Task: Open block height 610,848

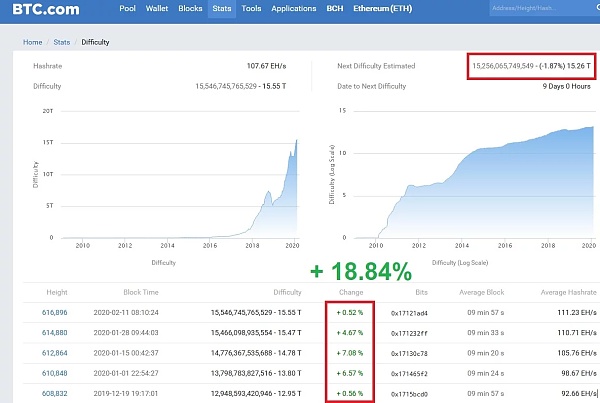Action: click(54, 372)
